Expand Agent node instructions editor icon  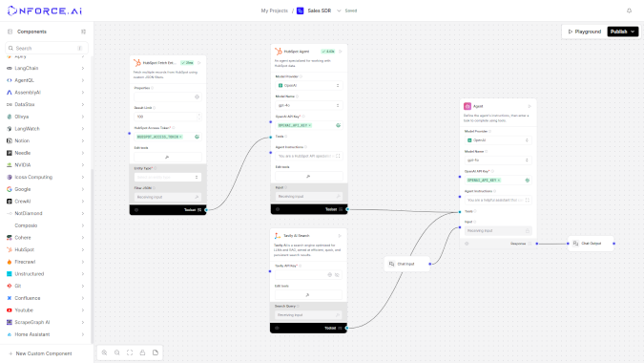point(528,201)
